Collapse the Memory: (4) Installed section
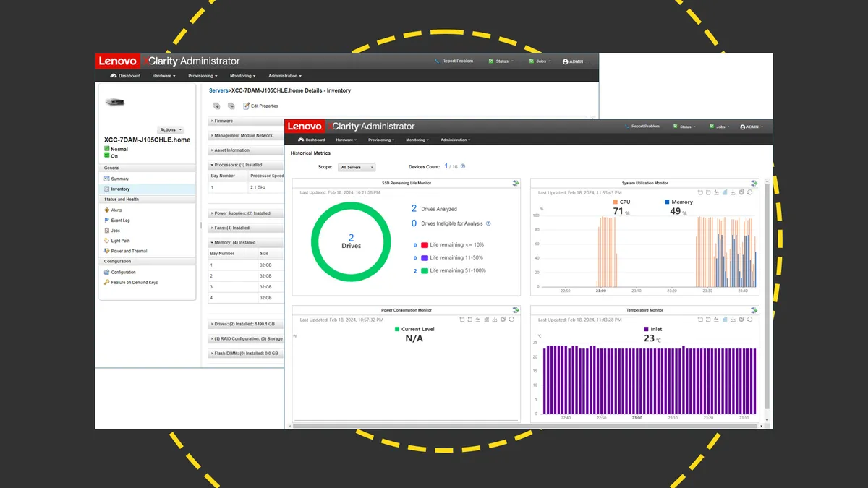This screenshot has height=488, width=868. click(246, 243)
